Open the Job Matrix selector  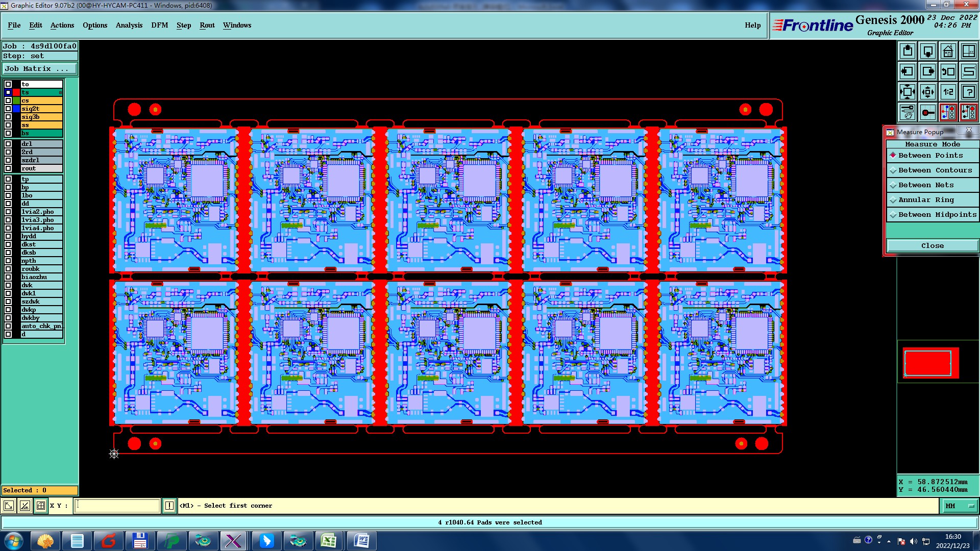tap(40, 68)
